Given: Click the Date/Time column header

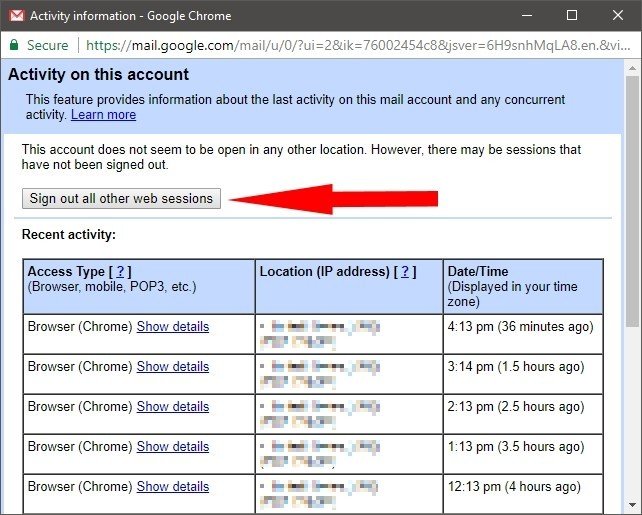Looking at the screenshot, I should pos(523,287).
